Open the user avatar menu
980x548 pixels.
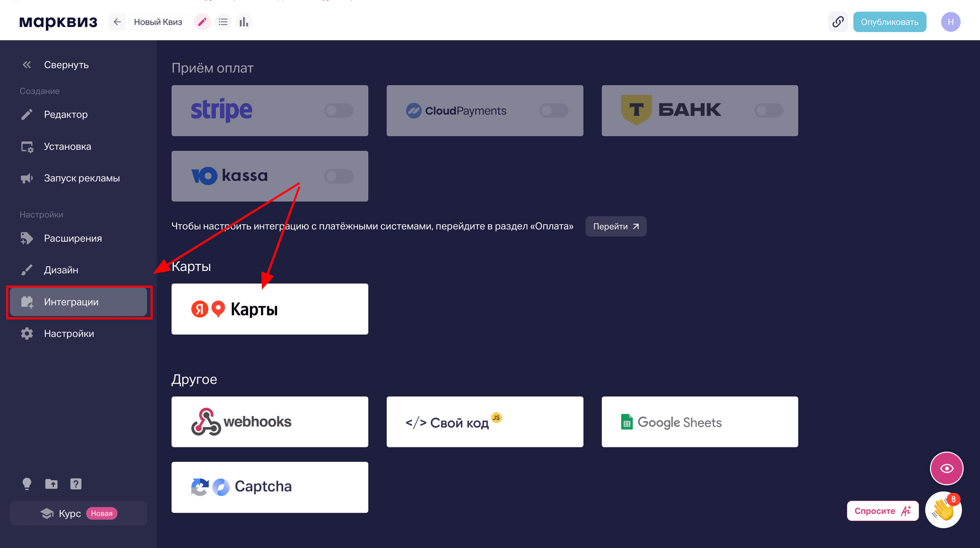click(x=950, y=22)
